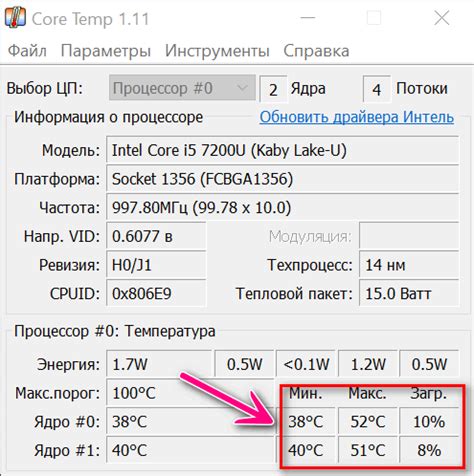
Task: Click Ядро #0 load value 10%
Action: (429, 422)
